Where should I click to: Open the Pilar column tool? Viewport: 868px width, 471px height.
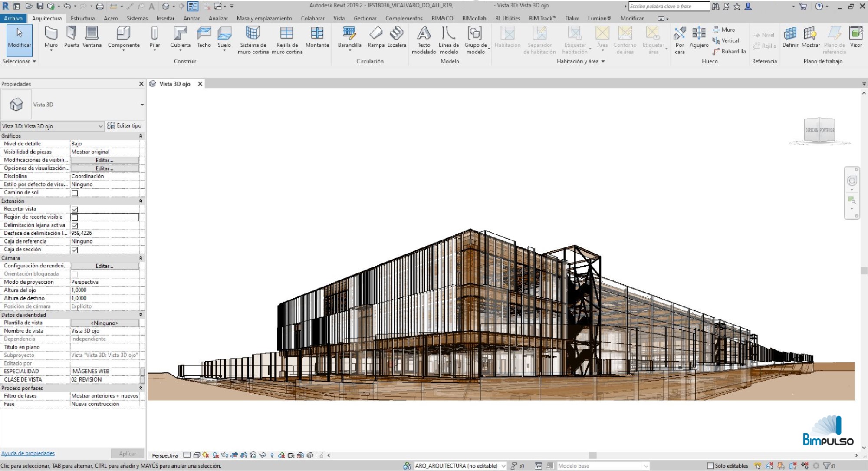pos(155,38)
